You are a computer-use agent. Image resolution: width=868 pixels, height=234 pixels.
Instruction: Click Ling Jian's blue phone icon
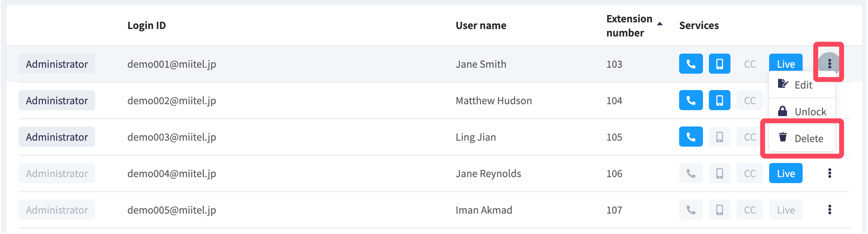(x=690, y=137)
